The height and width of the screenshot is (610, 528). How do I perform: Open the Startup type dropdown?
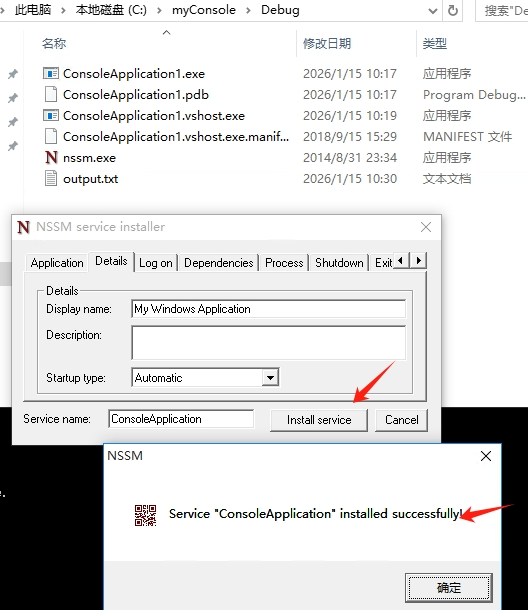click(x=270, y=377)
